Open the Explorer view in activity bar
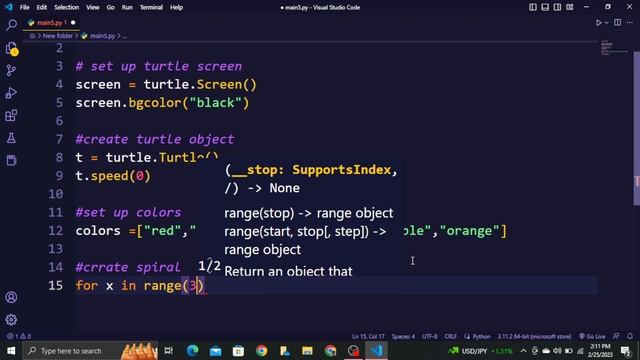Image resolution: width=640 pixels, height=360 pixels. pyautogui.click(x=11, y=48)
